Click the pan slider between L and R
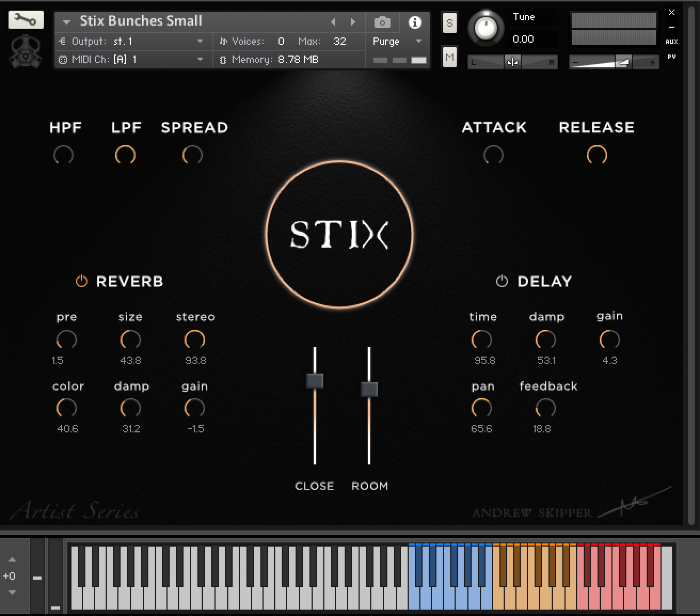 click(512, 62)
